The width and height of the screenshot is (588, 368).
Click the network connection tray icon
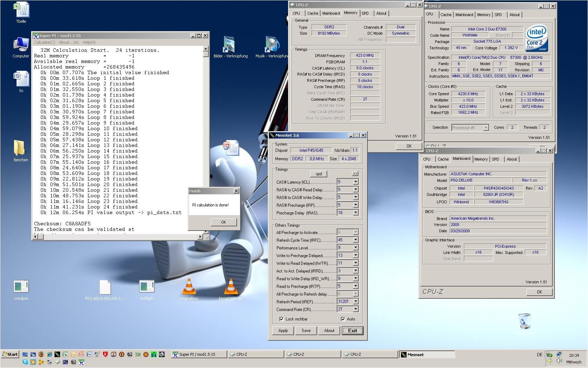559,354
